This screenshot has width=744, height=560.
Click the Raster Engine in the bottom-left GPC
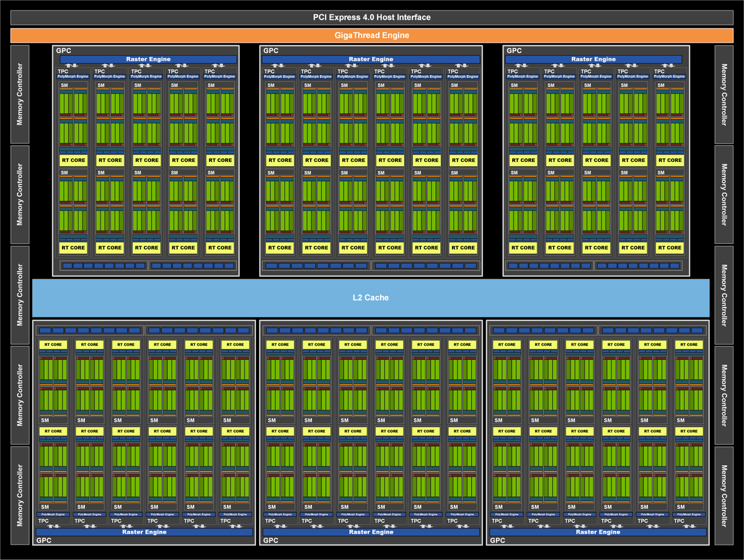[144, 532]
